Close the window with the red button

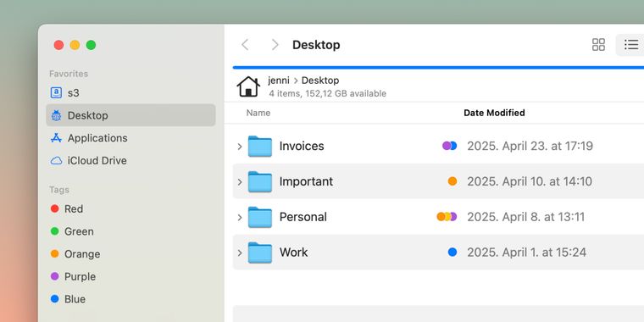pyautogui.click(x=58, y=45)
